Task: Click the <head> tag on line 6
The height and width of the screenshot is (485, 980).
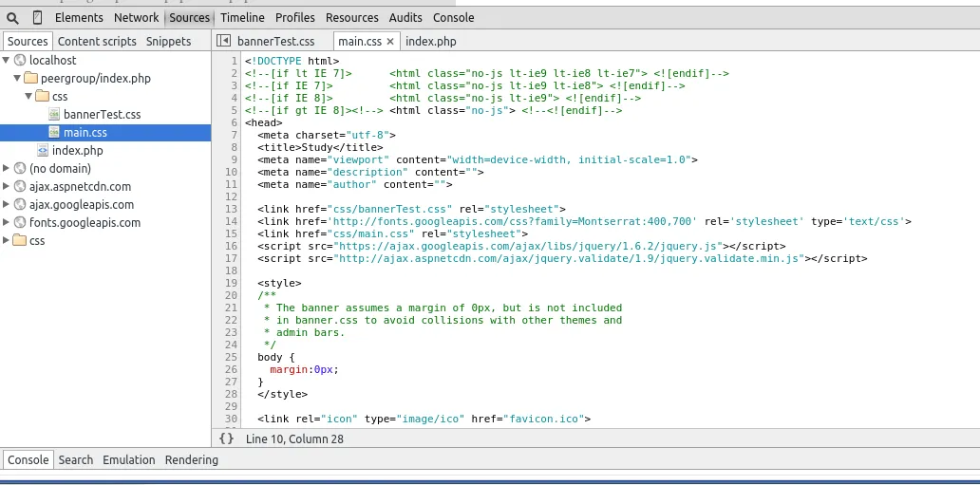Action: [264, 122]
